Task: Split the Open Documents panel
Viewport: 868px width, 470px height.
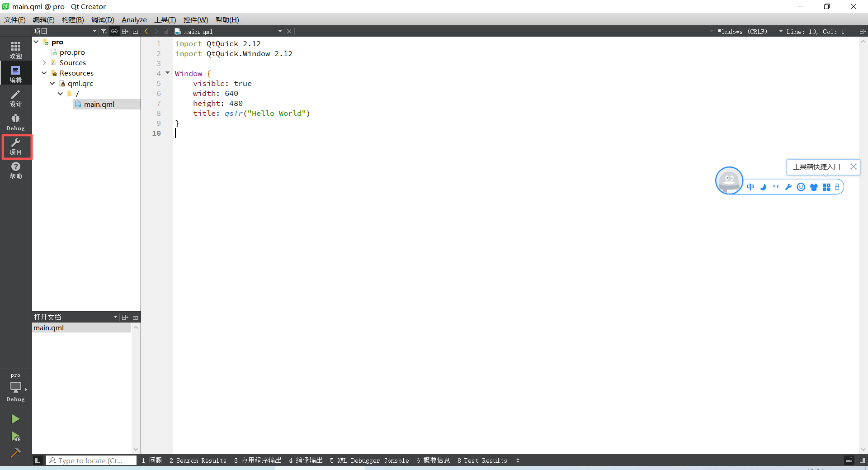Action: point(125,317)
